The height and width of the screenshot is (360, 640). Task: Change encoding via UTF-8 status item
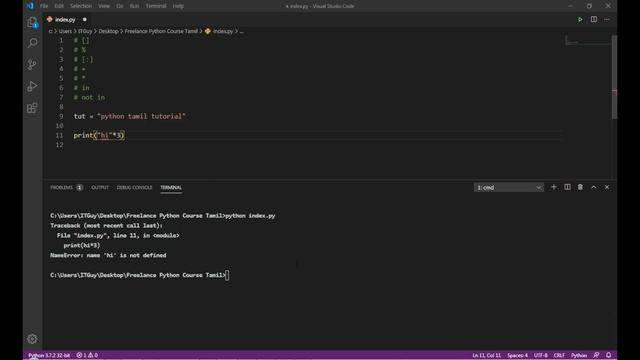coord(540,355)
